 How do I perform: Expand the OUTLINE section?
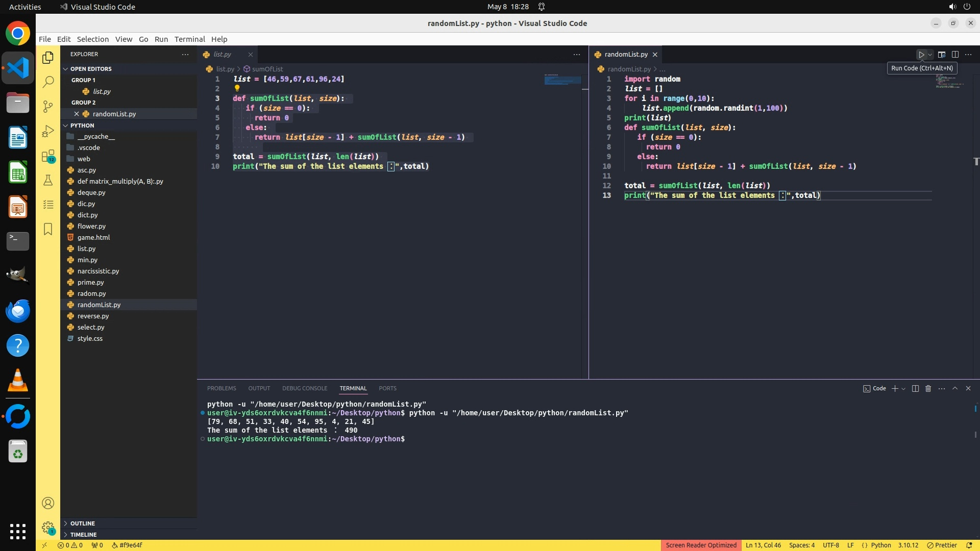[83, 523]
